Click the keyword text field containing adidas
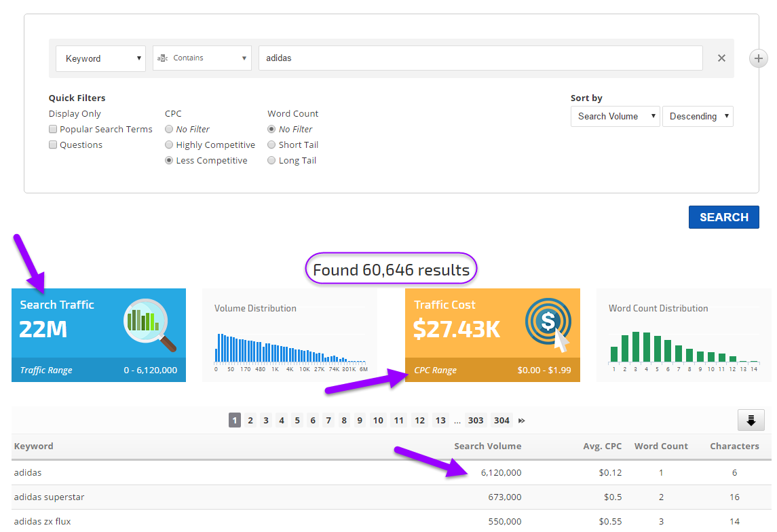This screenshot has width=777, height=532. [480, 58]
